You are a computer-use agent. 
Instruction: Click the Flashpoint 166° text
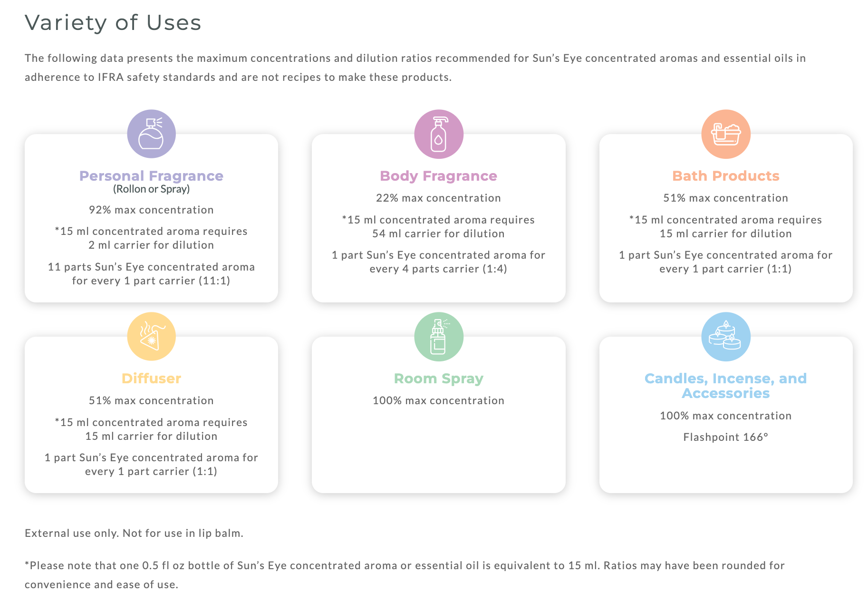(x=725, y=437)
